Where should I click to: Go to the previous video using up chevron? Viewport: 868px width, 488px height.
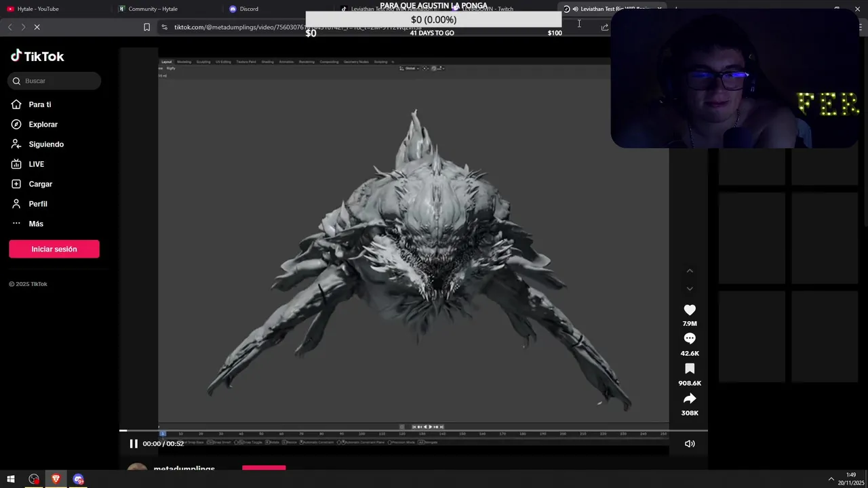pyautogui.click(x=690, y=271)
